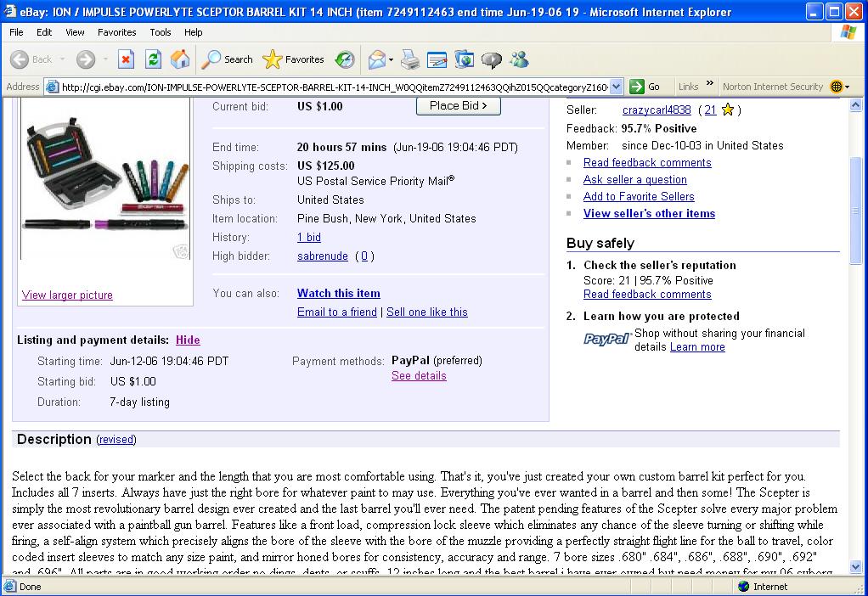
Task: Click Watch this item link
Action: pyautogui.click(x=338, y=293)
